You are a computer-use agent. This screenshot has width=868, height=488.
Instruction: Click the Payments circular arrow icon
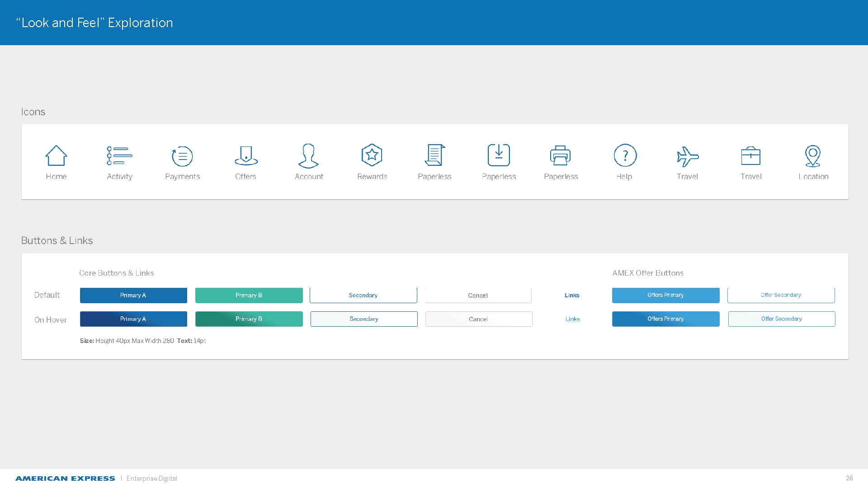(x=182, y=156)
